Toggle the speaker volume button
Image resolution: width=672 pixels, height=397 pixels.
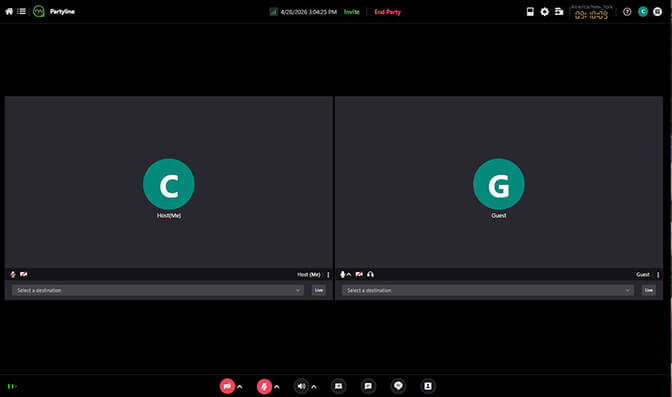point(302,386)
